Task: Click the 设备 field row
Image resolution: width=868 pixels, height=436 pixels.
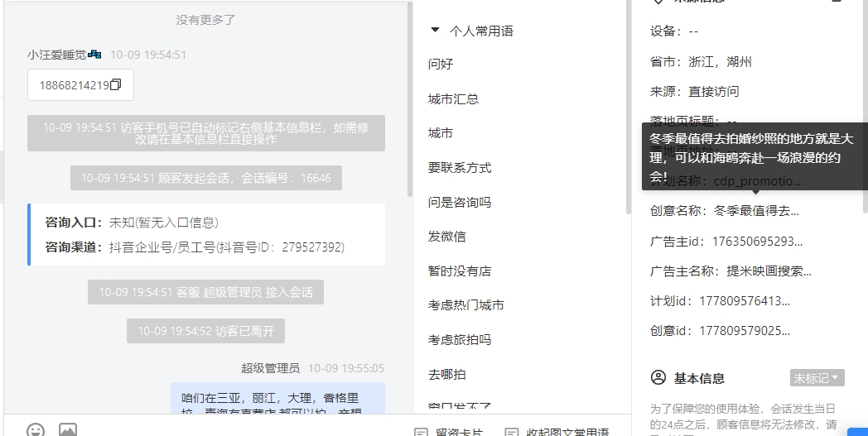Action: (674, 31)
